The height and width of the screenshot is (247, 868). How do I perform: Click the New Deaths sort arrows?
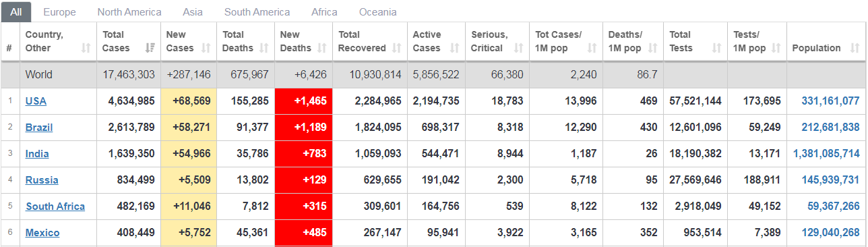[322, 48]
